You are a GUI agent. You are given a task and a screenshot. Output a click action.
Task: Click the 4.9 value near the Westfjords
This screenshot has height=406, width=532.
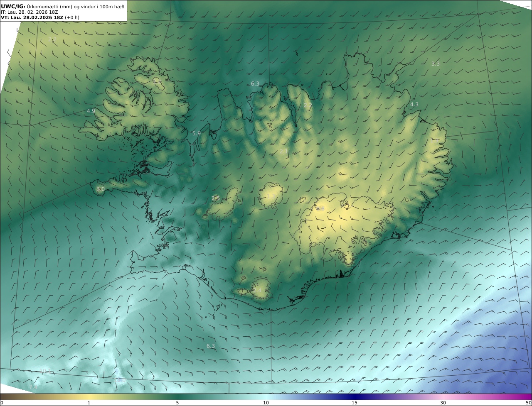[x=91, y=111]
